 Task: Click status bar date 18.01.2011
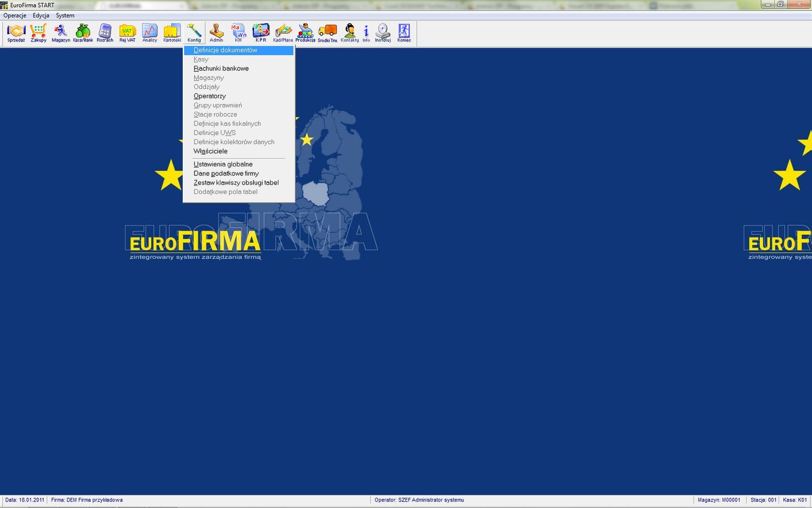25,500
